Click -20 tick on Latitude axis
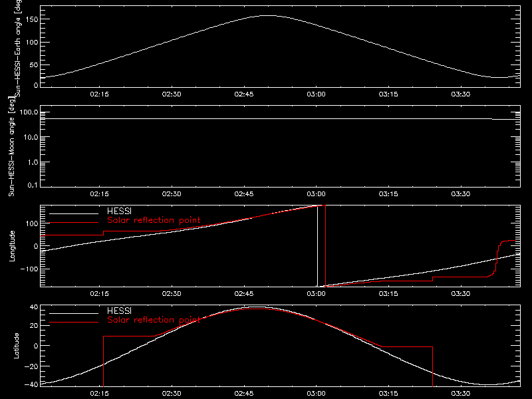 click(x=31, y=366)
